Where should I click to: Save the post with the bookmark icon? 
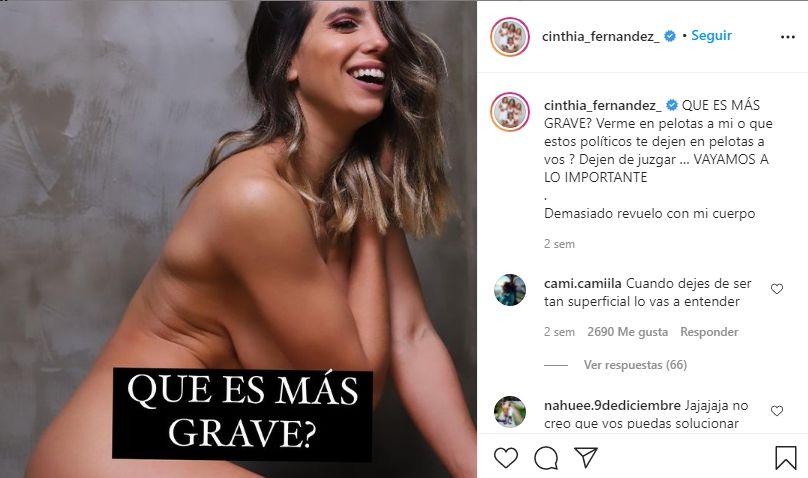pos(786,457)
